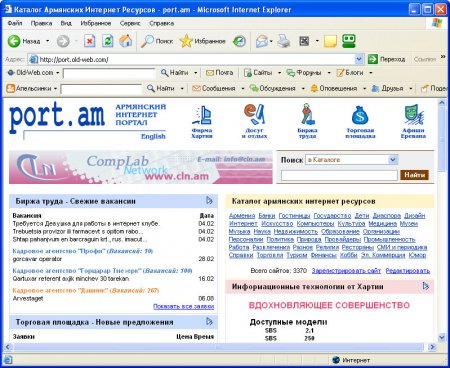Switch site to English link
This screenshot has height=368, width=450.
153,136
